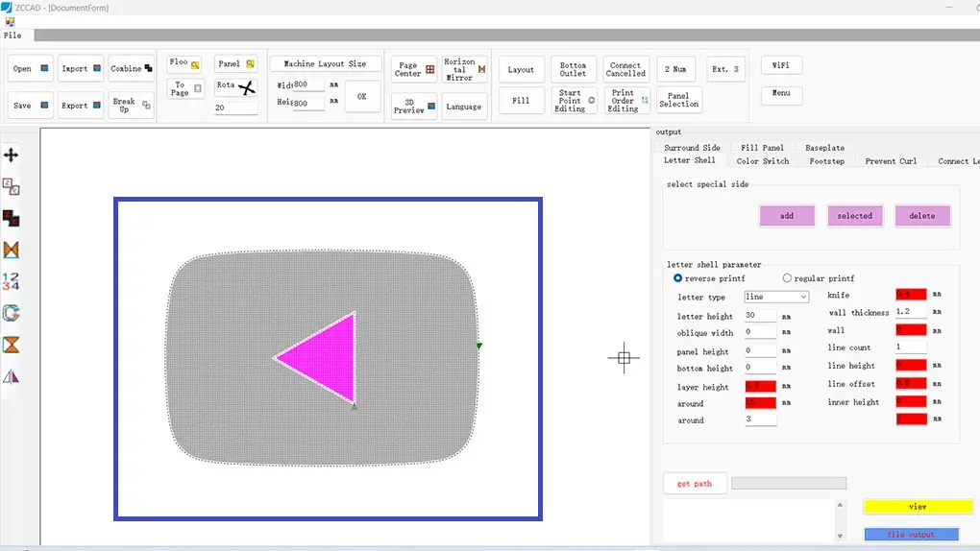Click the get path button
The image size is (980, 551).
pos(695,484)
